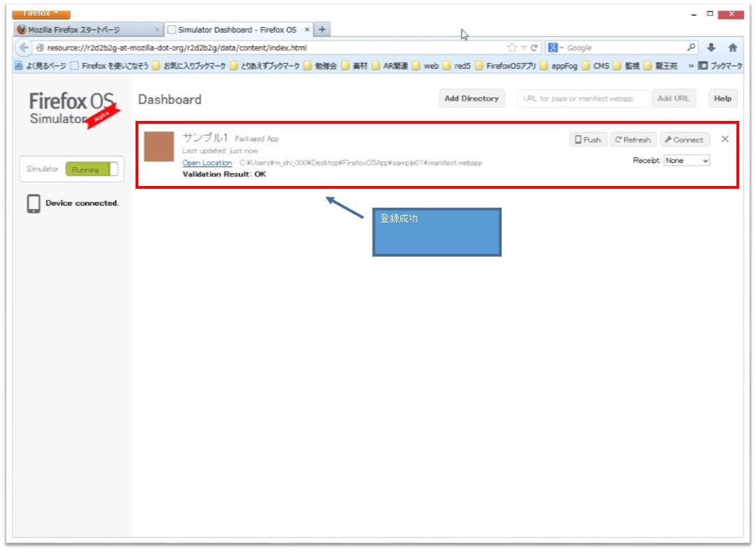
Task: Click the manifest.webapp file path text
Action: tap(361, 163)
